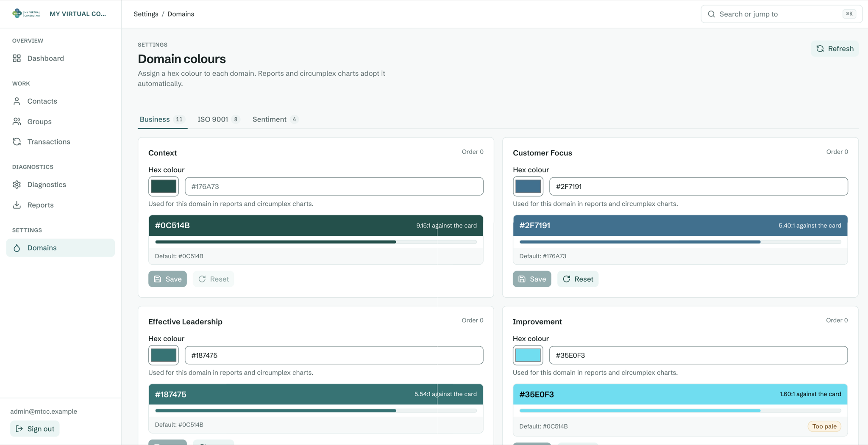868x445 pixels.
Task: Open the Customer Focus colour swatch
Action: [528, 186]
